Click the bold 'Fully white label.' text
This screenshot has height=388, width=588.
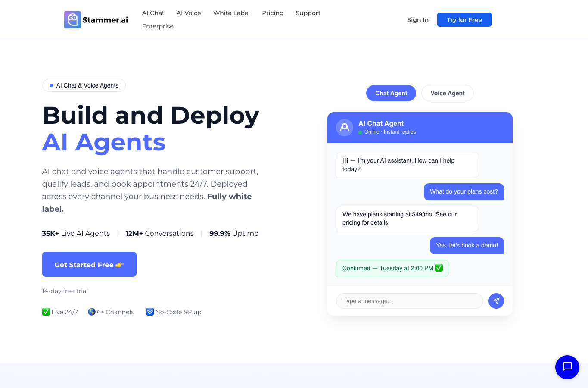(x=147, y=203)
